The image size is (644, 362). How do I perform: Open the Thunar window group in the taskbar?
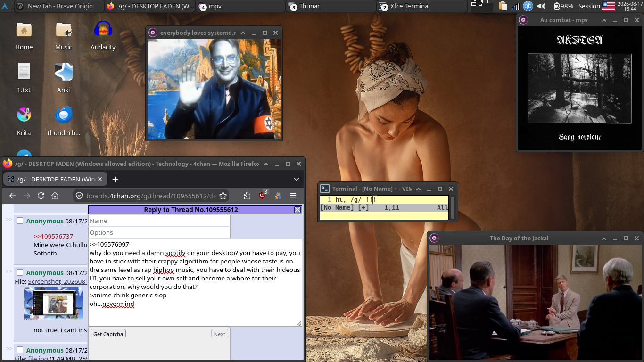[331, 6]
